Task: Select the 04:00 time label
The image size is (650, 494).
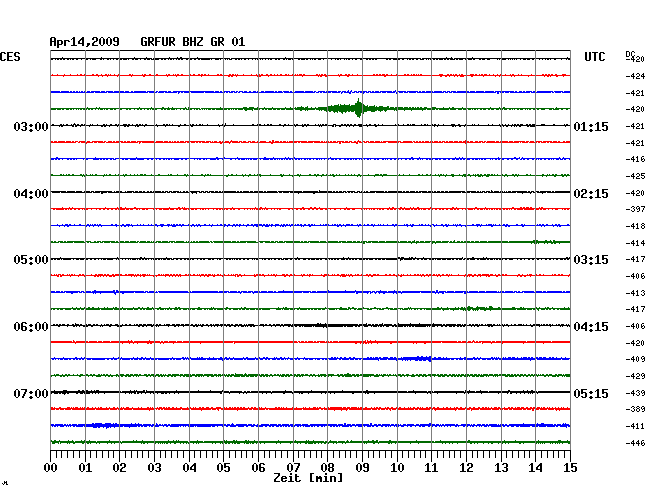Action: [x=31, y=194]
